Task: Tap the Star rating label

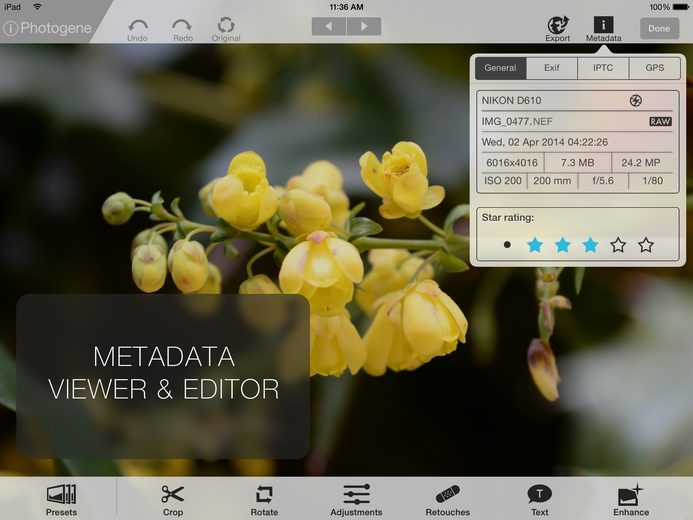Action: pyautogui.click(x=507, y=217)
